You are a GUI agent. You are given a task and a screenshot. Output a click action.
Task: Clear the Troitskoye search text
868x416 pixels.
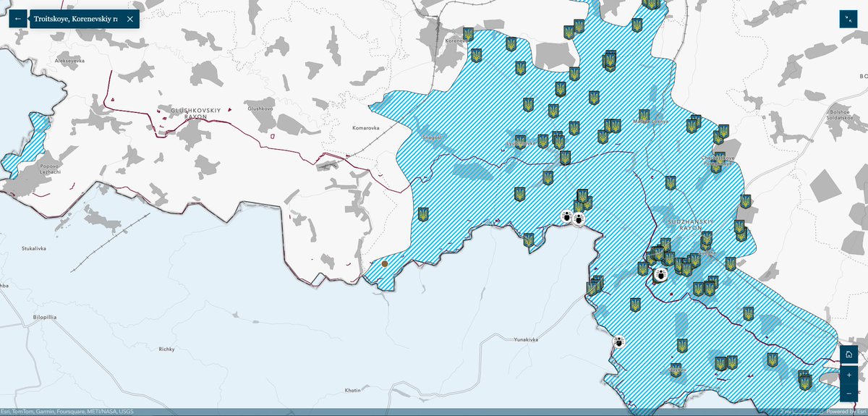(x=129, y=19)
